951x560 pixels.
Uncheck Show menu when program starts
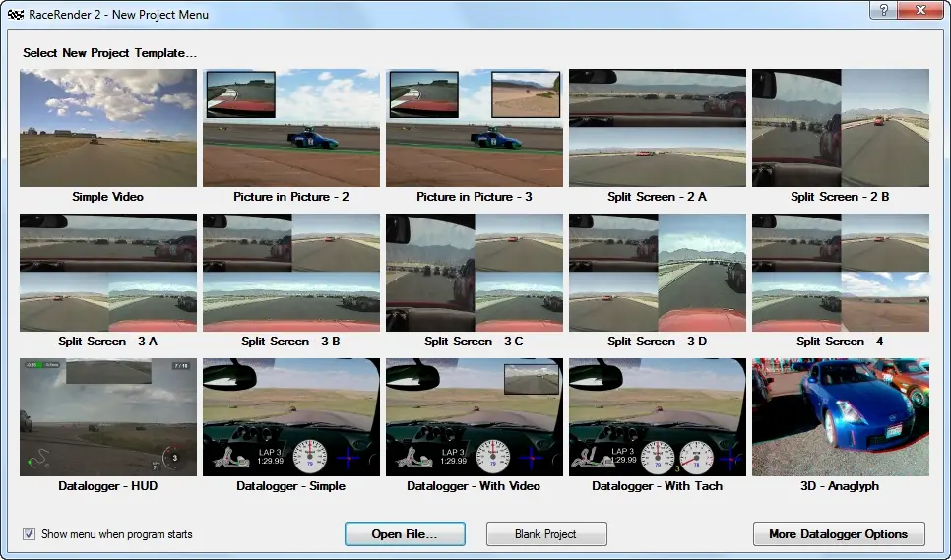point(29,534)
